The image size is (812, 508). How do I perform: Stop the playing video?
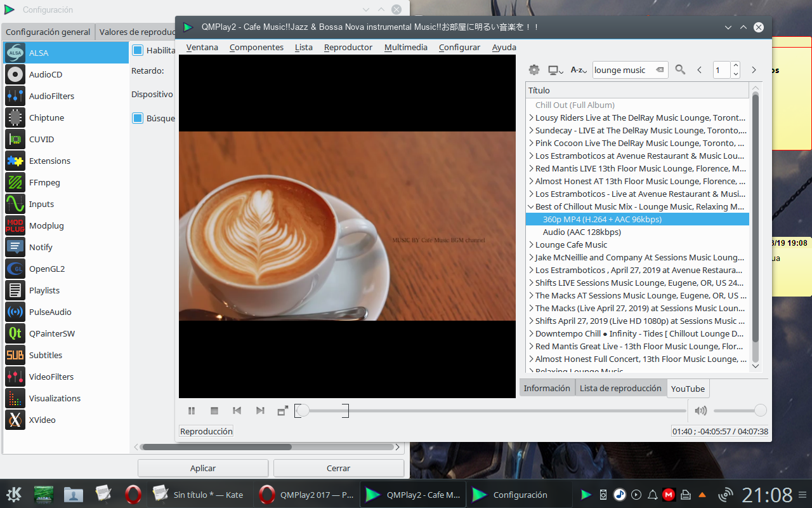point(214,411)
